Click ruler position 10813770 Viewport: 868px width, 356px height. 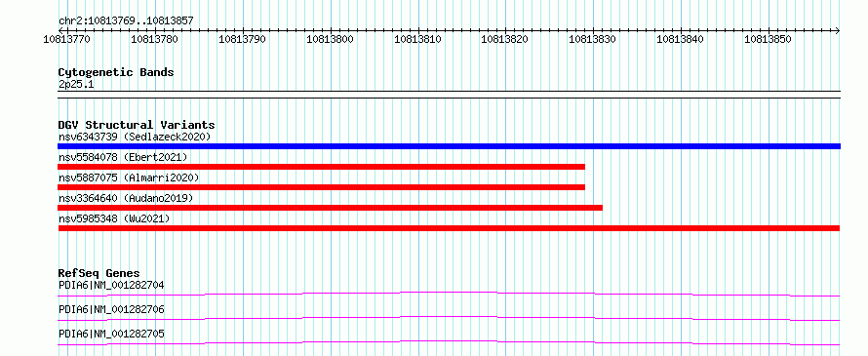(x=66, y=39)
